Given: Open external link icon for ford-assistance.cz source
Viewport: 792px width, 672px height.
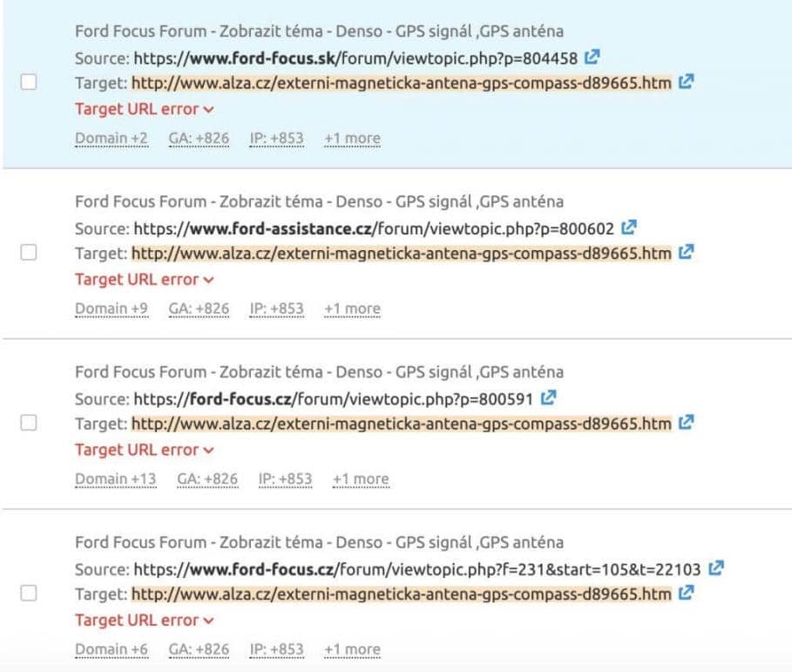Looking at the screenshot, I should 629,228.
